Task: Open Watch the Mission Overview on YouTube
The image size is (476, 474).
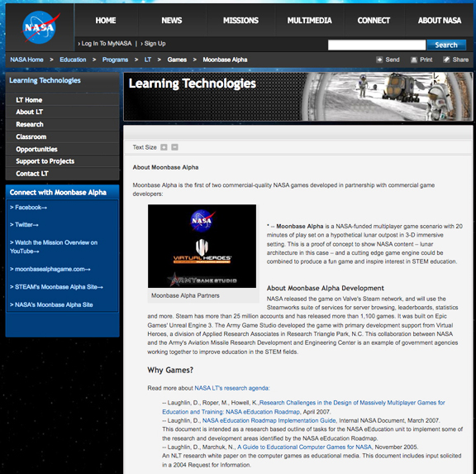Action: (x=54, y=247)
